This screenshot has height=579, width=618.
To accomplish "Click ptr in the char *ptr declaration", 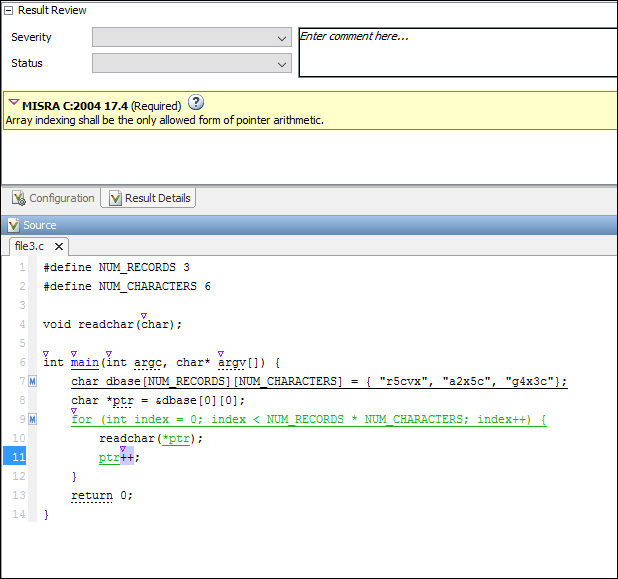I will coord(123,401).
